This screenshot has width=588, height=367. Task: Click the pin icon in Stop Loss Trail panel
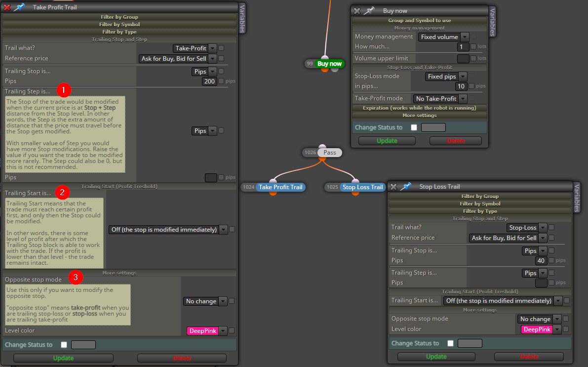click(x=406, y=186)
